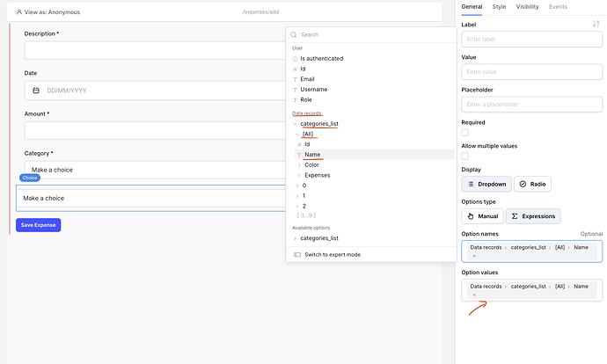Screen dimensions: 607x364
Task: Click the label settings icon beside Label
Action: 596,24
